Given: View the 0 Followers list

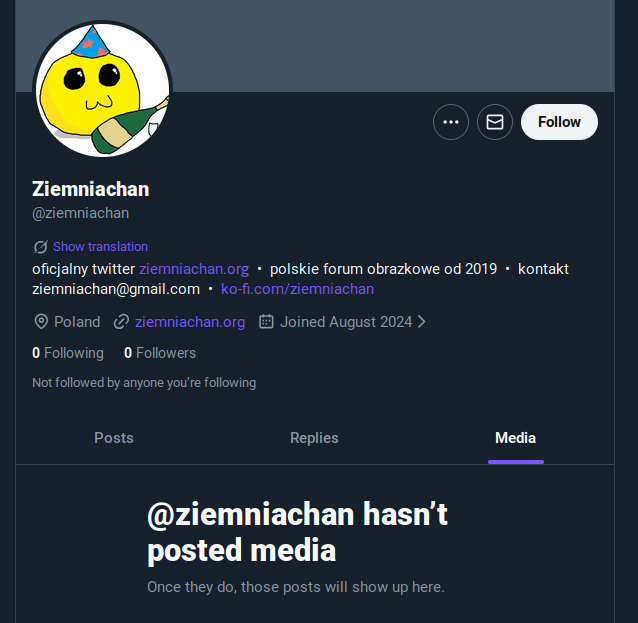Looking at the screenshot, I should 160,353.
